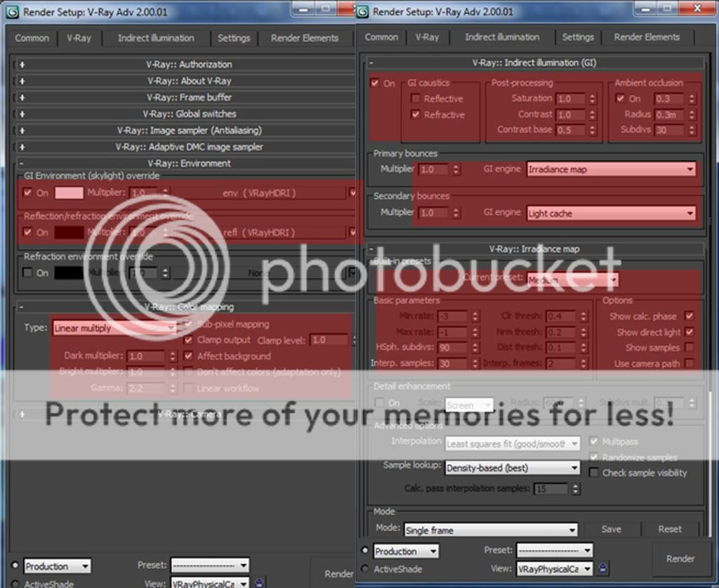Toggle the Show calc. phase checkbox
Image resolution: width=719 pixels, height=588 pixels.
pyautogui.click(x=689, y=315)
